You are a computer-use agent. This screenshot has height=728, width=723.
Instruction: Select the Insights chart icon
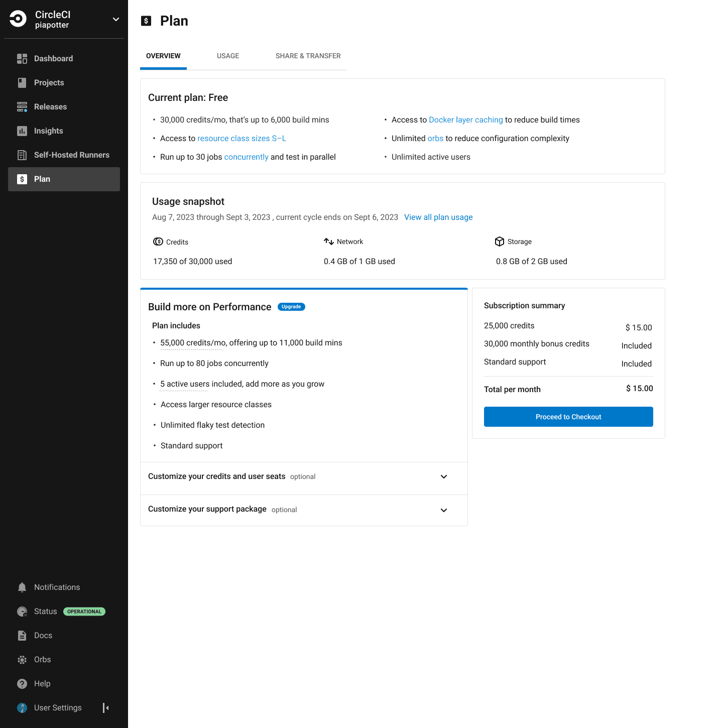click(22, 131)
